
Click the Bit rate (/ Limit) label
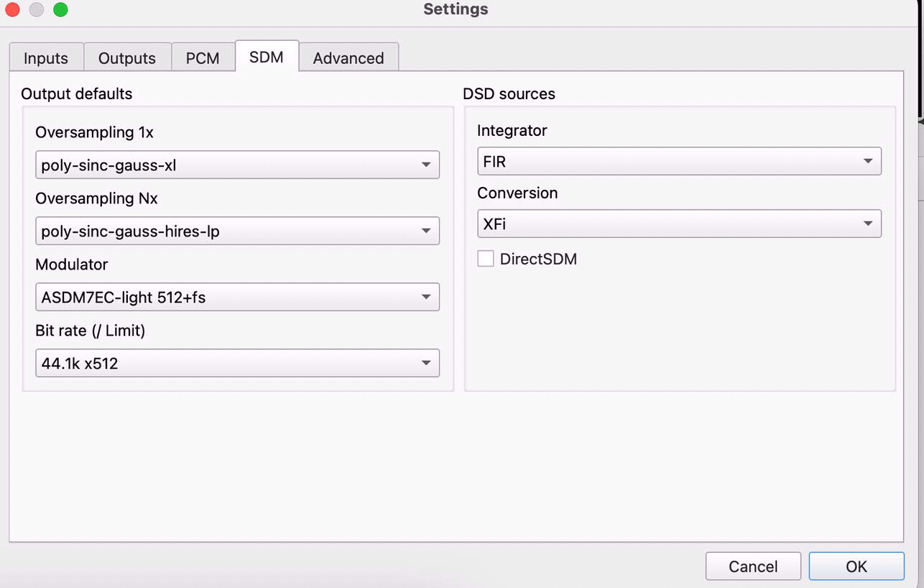(91, 331)
